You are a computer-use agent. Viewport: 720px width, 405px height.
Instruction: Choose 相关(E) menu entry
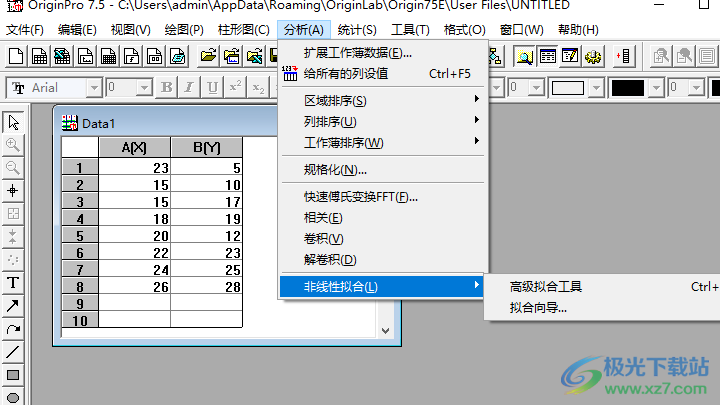382,218
